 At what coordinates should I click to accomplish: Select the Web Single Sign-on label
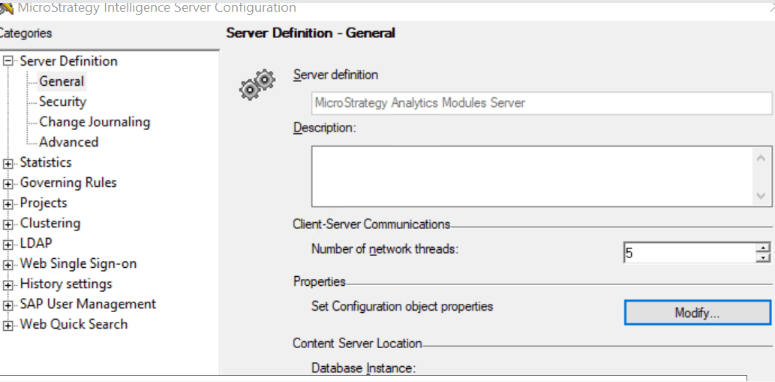[x=78, y=264]
